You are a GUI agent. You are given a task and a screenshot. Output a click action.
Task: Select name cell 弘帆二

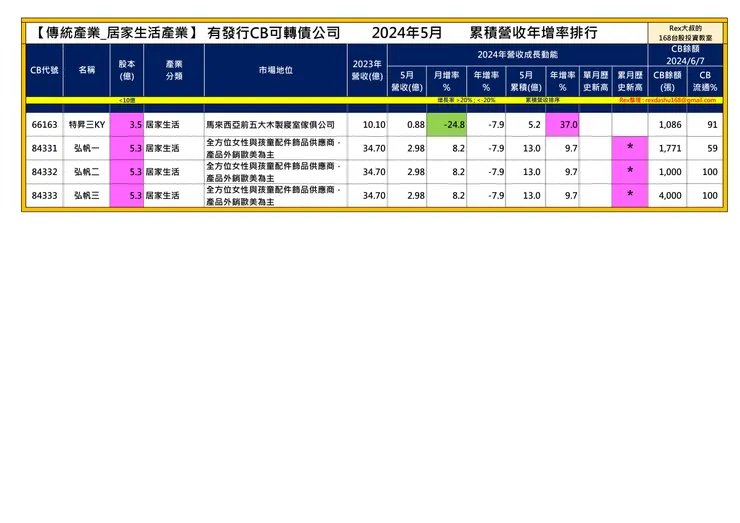[x=86, y=172]
